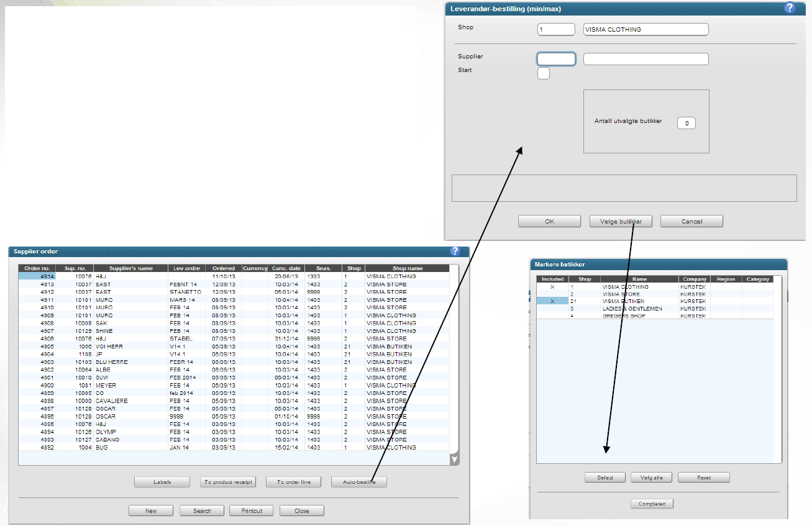Image resolution: width=812 pixels, height=526 pixels.
Task: Open Velge butikker shop selection
Action: click(621, 221)
